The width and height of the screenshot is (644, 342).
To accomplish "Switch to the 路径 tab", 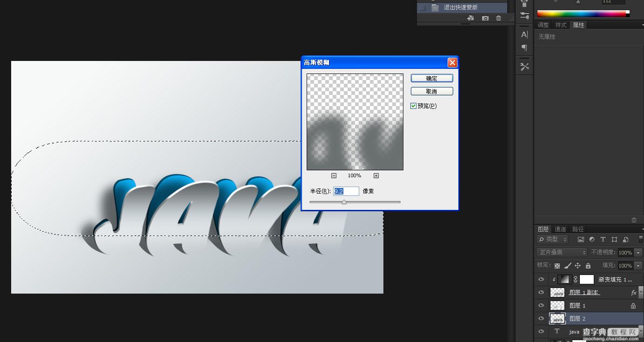I will point(578,229).
